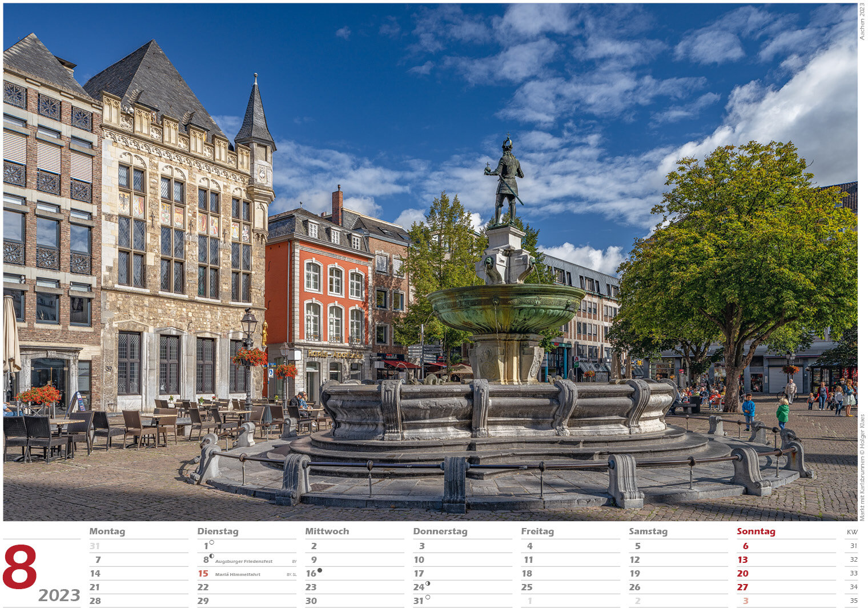The height and width of the screenshot is (608, 868).
Task: Select red holiday date 15 under Dienstag
Action: 203,574
